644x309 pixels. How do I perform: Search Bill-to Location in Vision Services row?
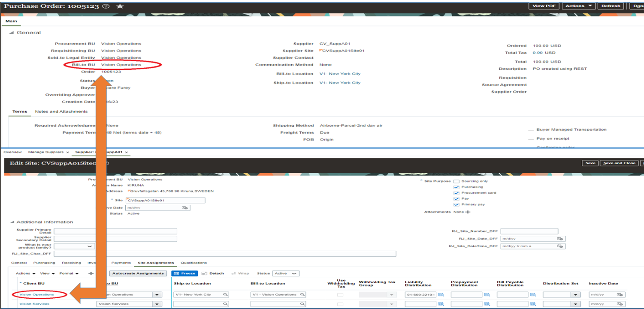point(302,304)
